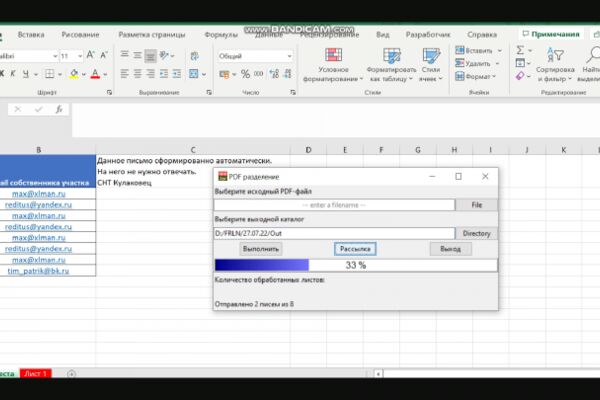Image resolution: width=600 pixels, height=400 pixels.
Task: Open Найти и выделить magnifier
Action: tap(591, 65)
